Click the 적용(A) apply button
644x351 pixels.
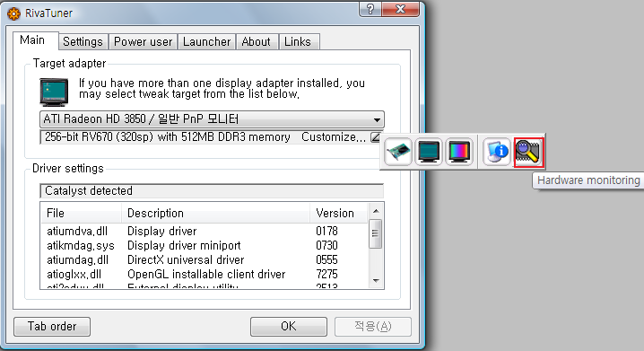coord(373,327)
